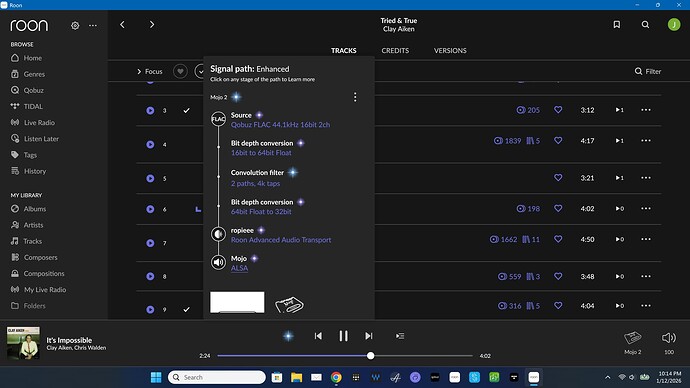The width and height of the screenshot is (690, 388).
Task: Open more options for 4:04 track
Action: (646, 305)
